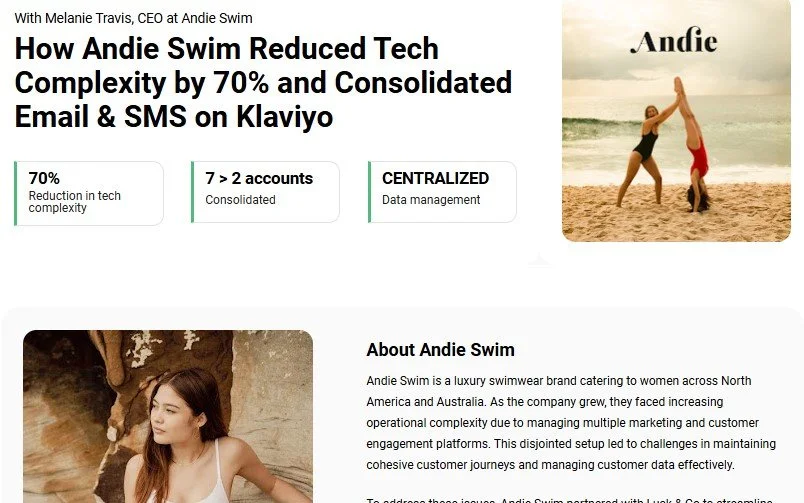Click the word "Klaviyo" in the main headline
The image size is (804, 503).
(x=285, y=116)
